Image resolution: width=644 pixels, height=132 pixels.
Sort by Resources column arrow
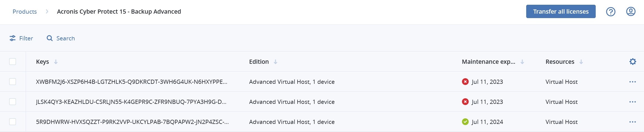[x=581, y=62]
